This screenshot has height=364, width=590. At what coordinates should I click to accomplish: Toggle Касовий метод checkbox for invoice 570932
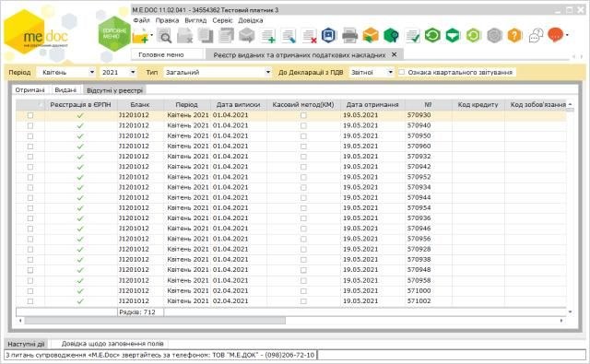[303, 157]
